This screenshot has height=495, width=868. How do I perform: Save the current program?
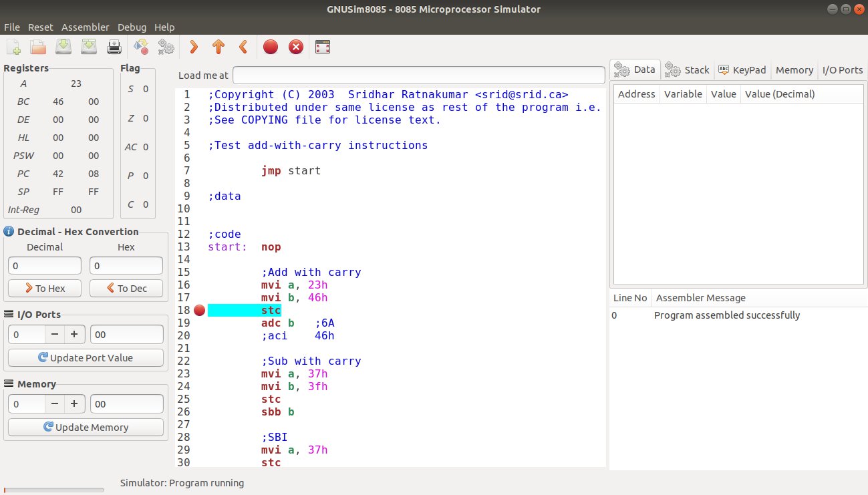pos(63,46)
